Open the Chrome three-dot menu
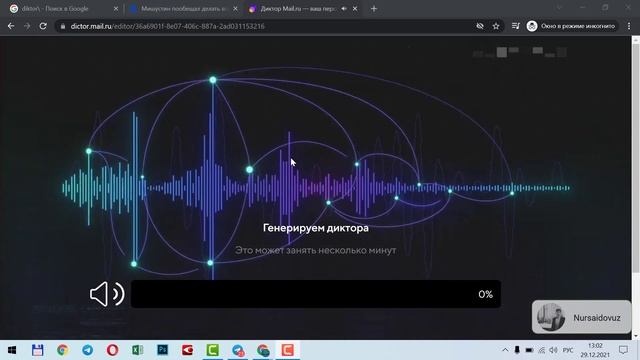This screenshot has height=360, width=640. (629, 26)
